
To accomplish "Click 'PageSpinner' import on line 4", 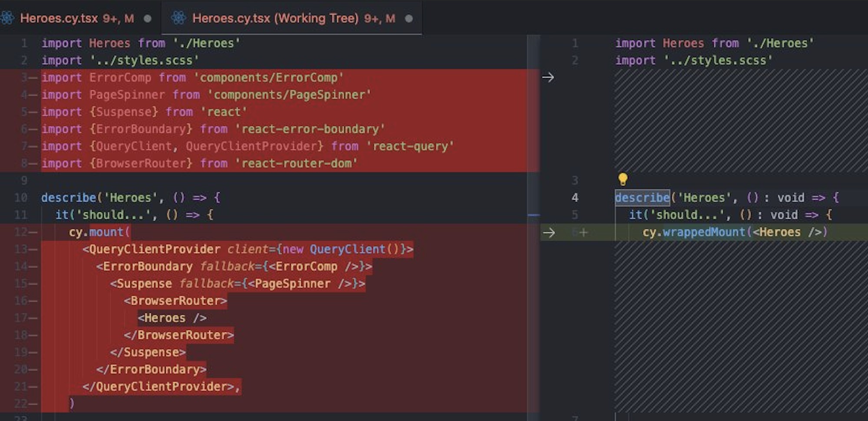I will pyautogui.click(x=127, y=95).
